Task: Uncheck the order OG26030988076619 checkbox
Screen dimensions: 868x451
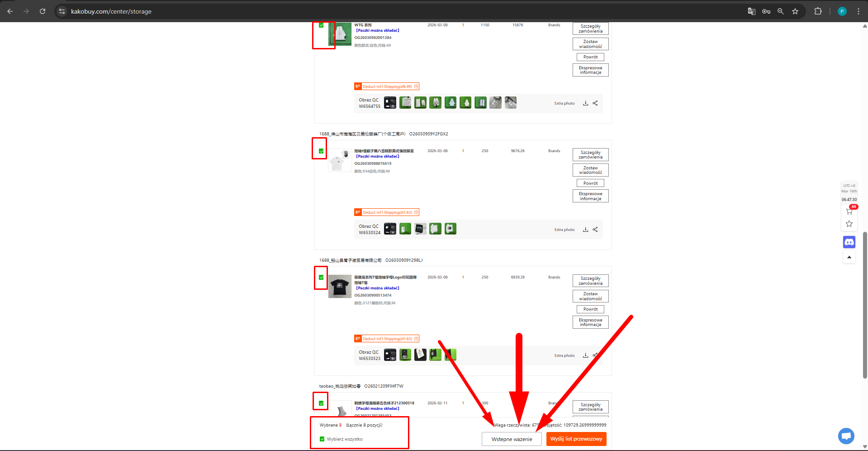Action: coord(321,151)
